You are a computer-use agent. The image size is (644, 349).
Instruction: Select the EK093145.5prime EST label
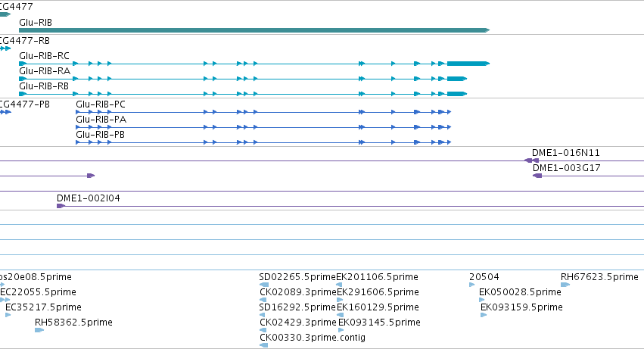click(x=379, y=323)
